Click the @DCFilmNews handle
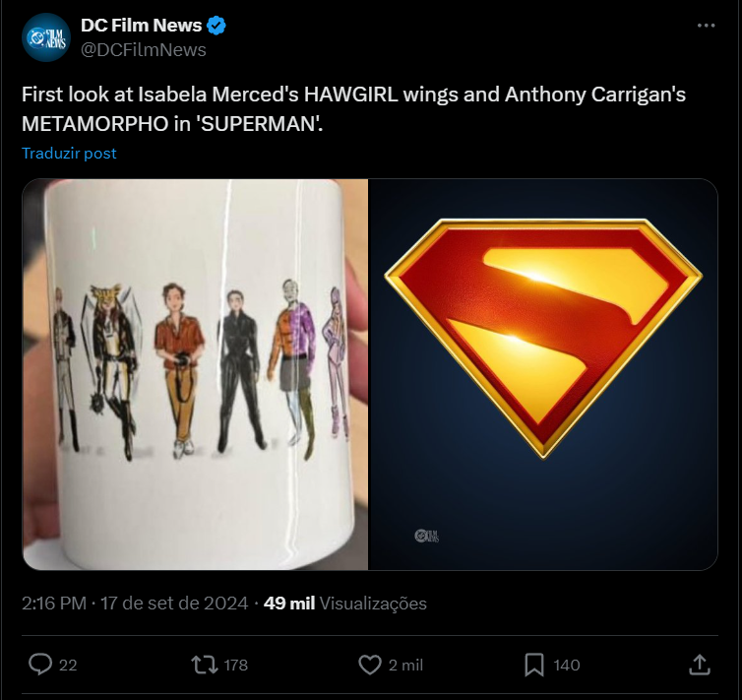Screen dimensions: 742x700 [143, 49]
